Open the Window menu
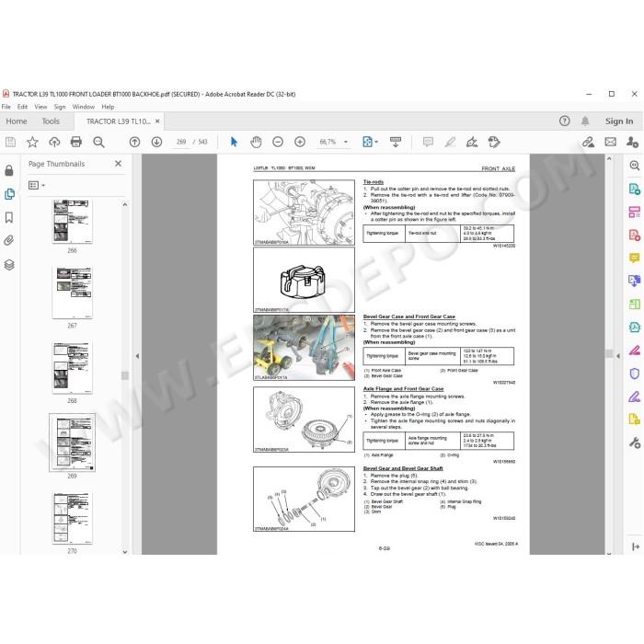 click(84, 107)
